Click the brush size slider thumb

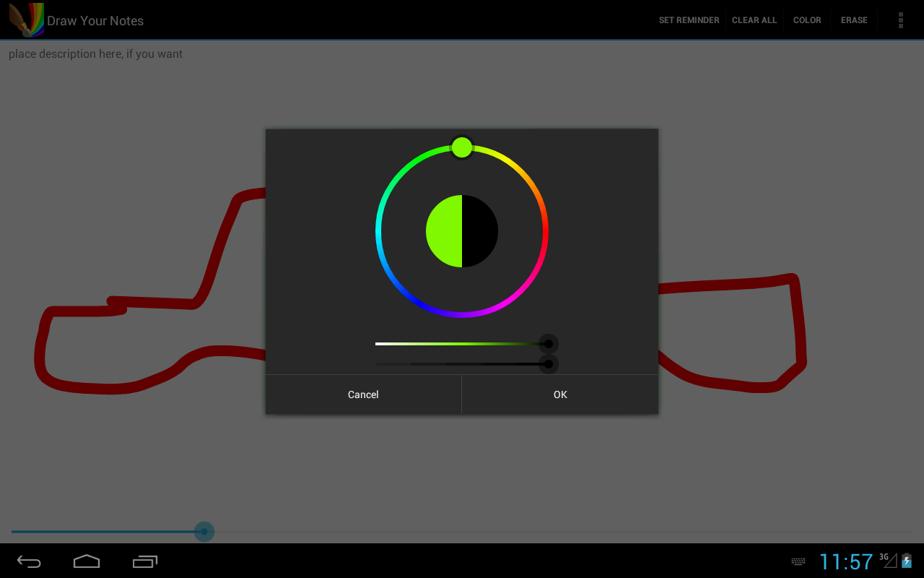click(x=204, y=532)
